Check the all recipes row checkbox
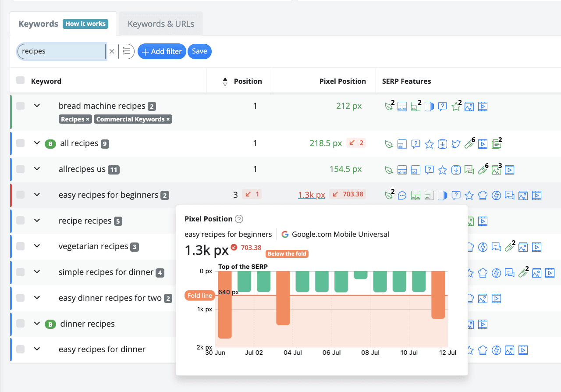Viewport: 561px width, 392px height. (x=20, y=143)
